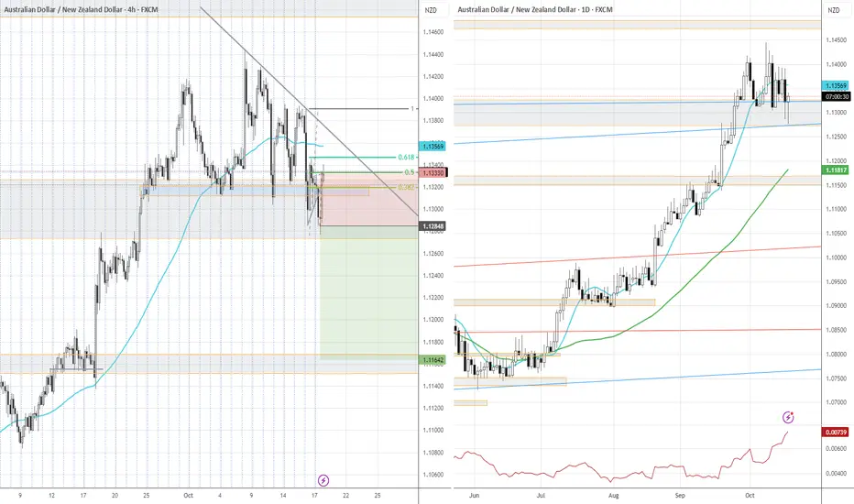Click the 1.11500 price axis label on 1D chart
The width and height of the screenshot is (854, 504).
tap(836, 185)
